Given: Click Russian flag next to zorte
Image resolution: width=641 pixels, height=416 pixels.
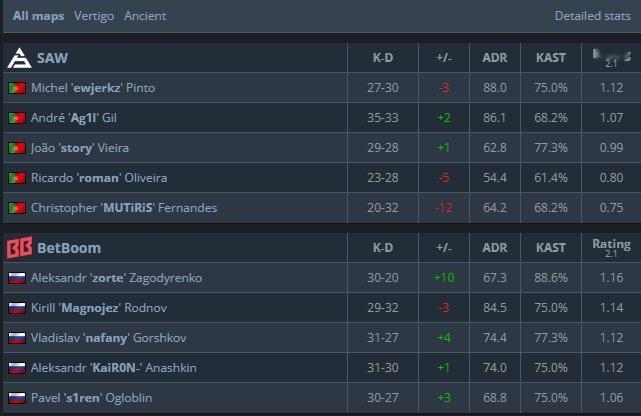Looking at the screenshot, I should pos(17,278).
